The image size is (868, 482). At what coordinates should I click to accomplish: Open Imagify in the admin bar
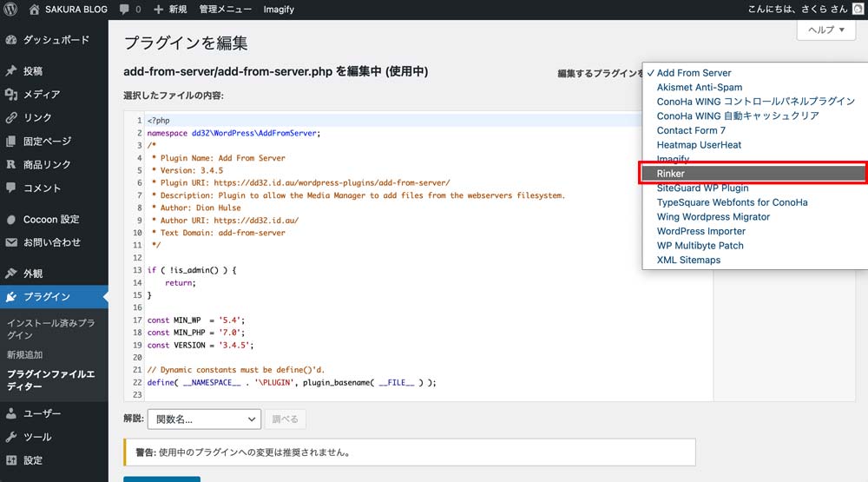point(279,10)
